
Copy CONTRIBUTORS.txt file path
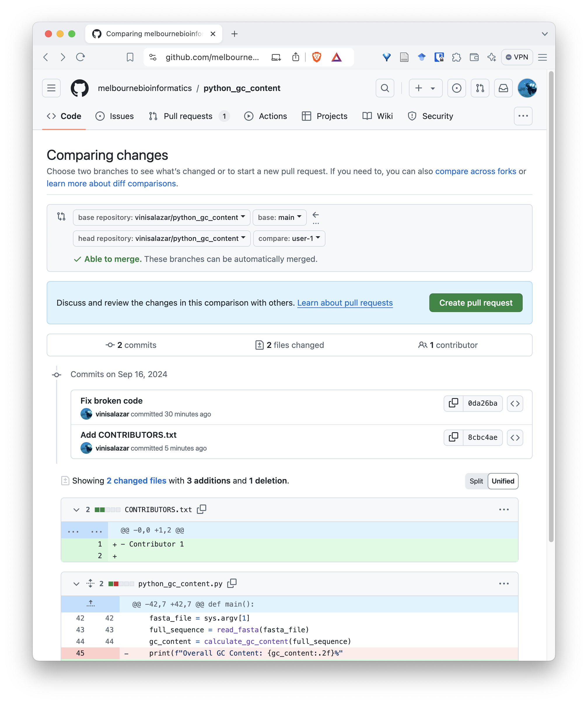tap(202, 509)
